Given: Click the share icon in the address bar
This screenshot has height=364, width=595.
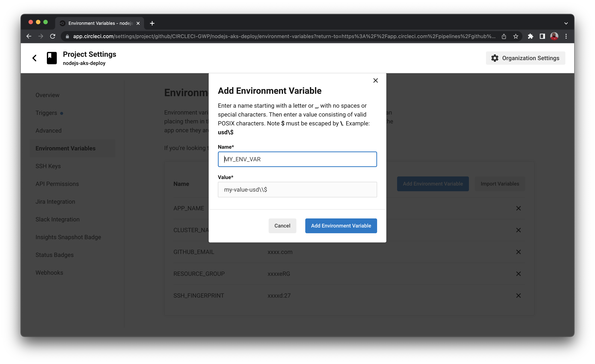Looking at the screenshot, I should 504,36.
